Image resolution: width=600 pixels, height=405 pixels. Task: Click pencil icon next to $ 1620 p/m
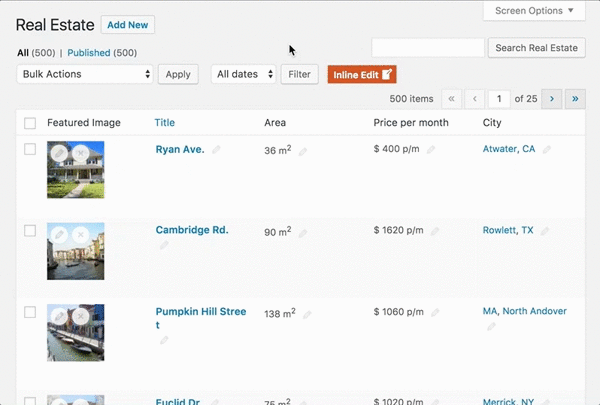[x=435, y=231]
